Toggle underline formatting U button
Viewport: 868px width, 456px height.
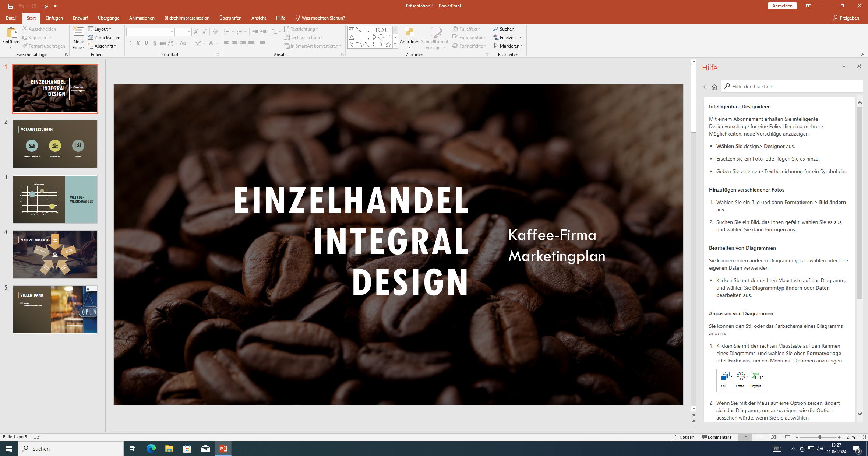tap(146, 43)
